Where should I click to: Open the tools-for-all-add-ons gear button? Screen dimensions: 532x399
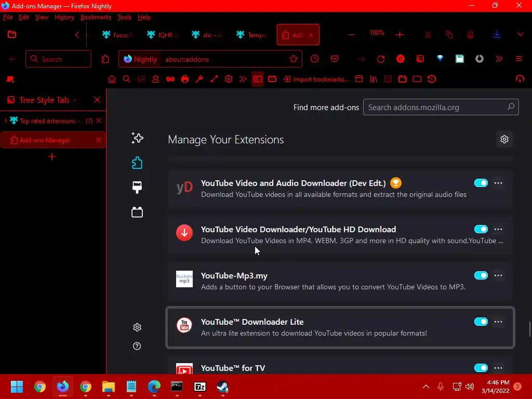click(x=504, y=139)
